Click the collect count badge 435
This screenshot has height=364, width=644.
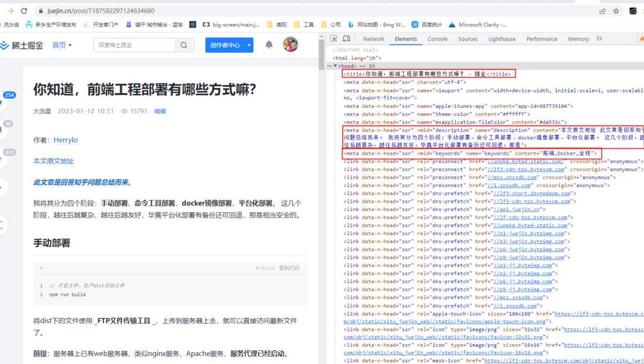[x=9, y=152]
